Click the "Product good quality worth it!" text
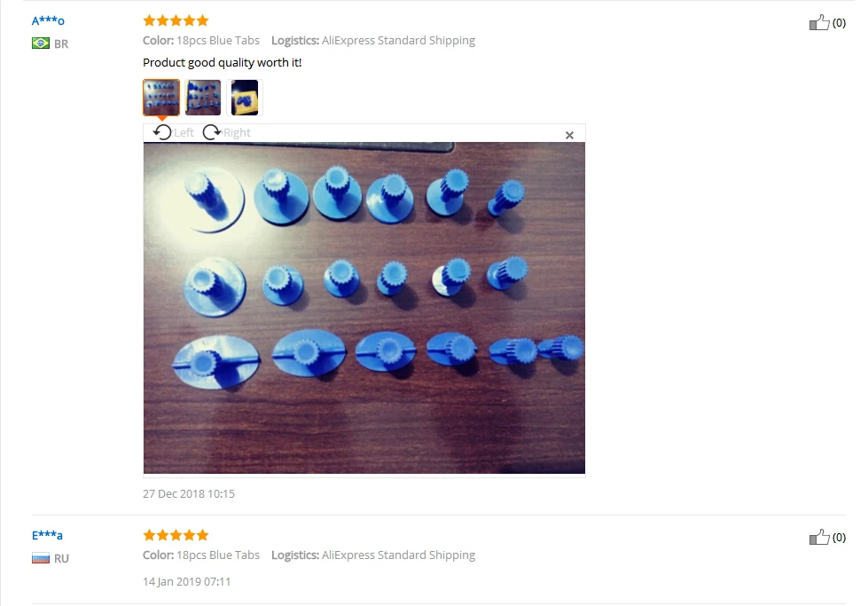 pyautogui.click(x=222, y=63)
